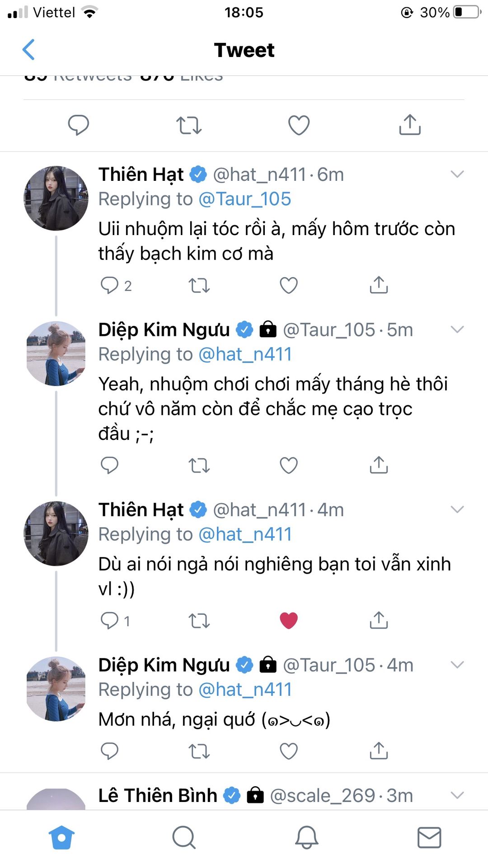Retweet Diệp Kim Ngưu's 5m reply
This screenshot has height=868, width=488.
[x=199, y=465]
